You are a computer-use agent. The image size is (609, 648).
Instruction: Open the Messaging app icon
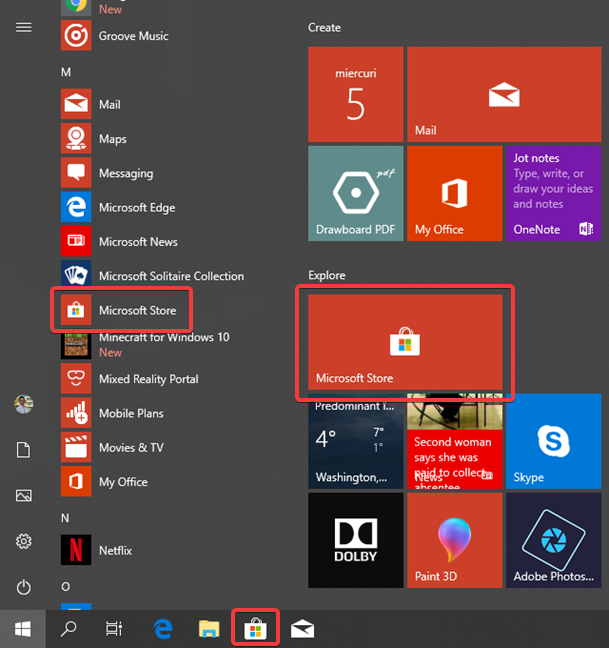point(76,173)
